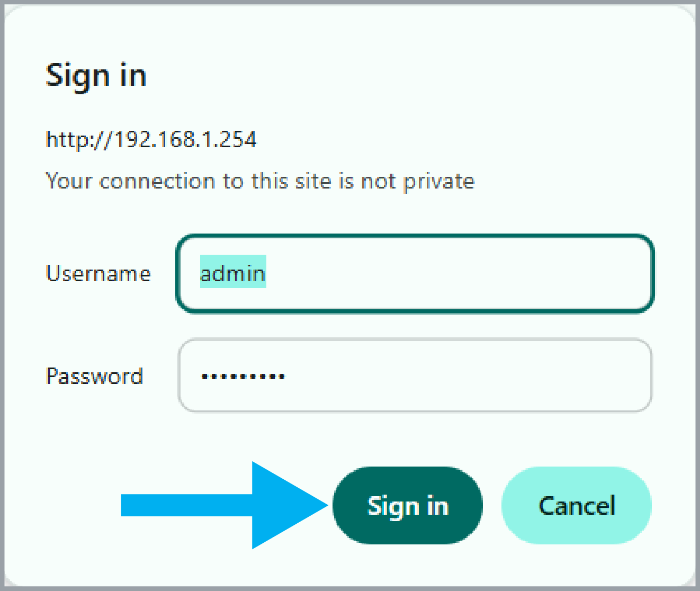This screenshot has height=591, width=700.
Task: Click the dark green Sign in button
Action: (x=408, y=505)
